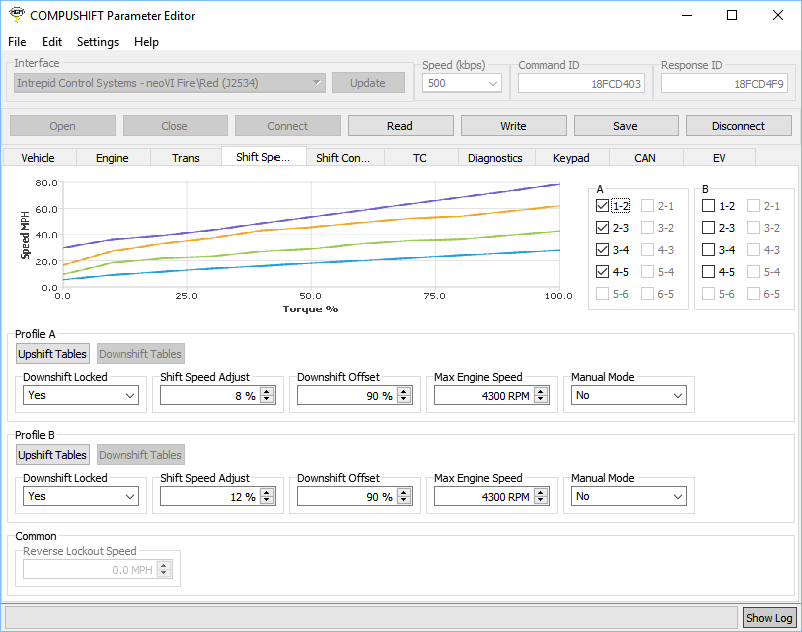Uncheck the 1-2 shift checkbox in group A

click(602, 206)
